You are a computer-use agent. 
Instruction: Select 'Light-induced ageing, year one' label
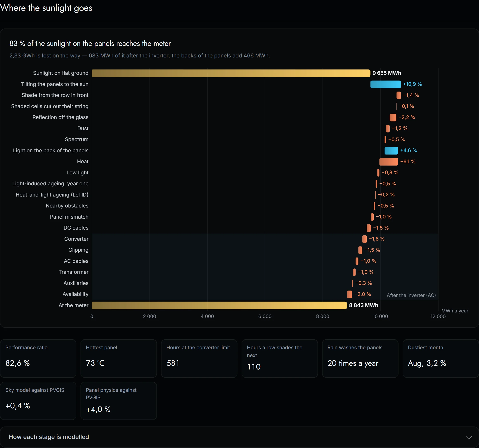pos(50,184)
